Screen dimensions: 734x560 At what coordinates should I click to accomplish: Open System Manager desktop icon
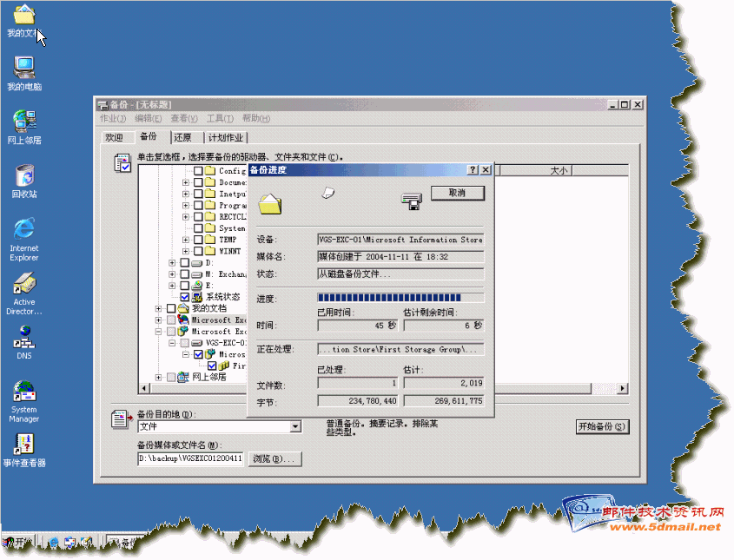tap(23, 392)
